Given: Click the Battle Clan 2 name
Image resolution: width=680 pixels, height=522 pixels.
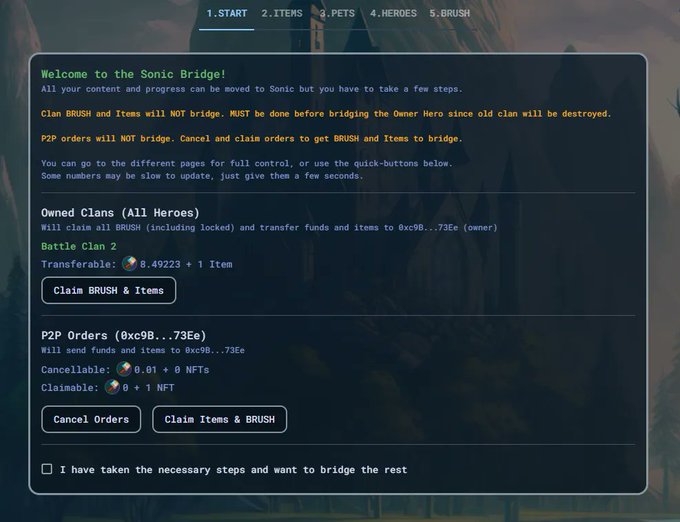Looking at the screenshot, I should coord(78,246).
